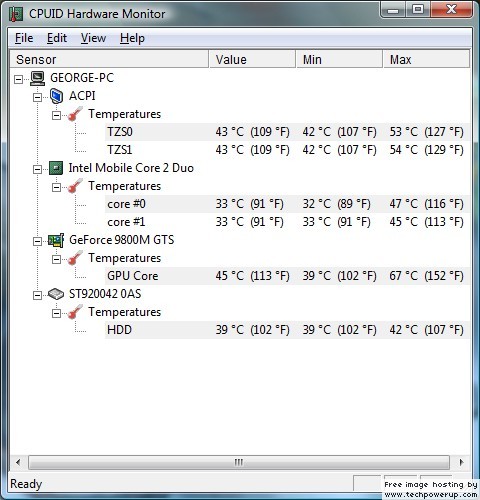Viewport: 480px width, 500px height.
Task: Maximize the CPUID Hardware Monitor window
Action: tap(418, 10)
